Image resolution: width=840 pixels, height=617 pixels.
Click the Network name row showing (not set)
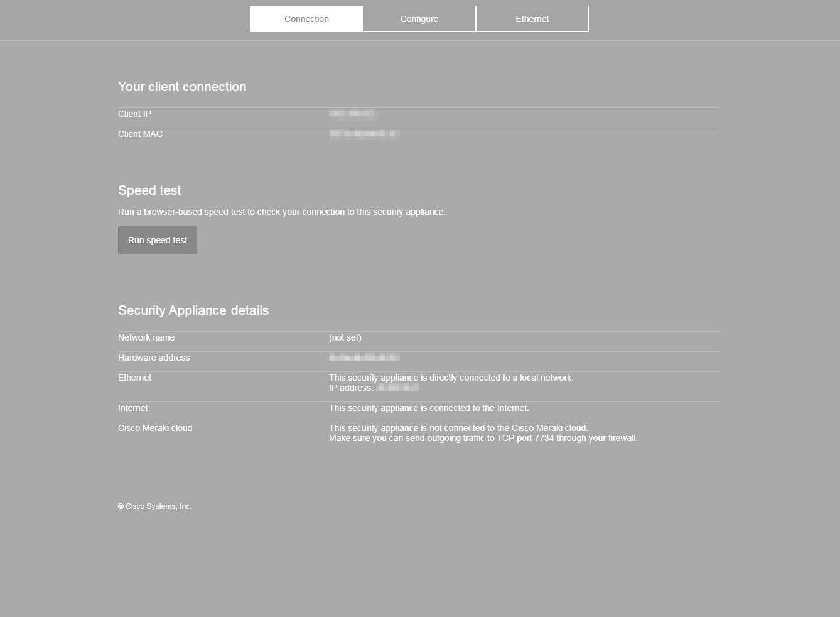coord(345,337)
